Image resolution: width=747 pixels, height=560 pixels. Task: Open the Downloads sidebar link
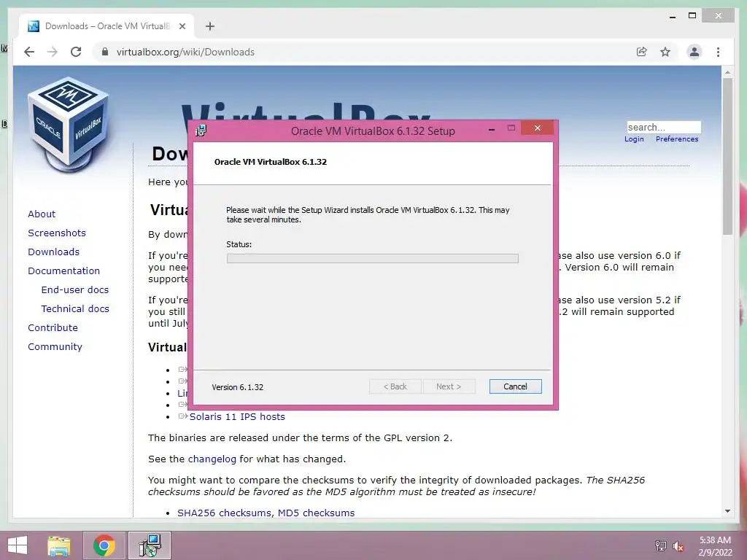tap(53, 252)
